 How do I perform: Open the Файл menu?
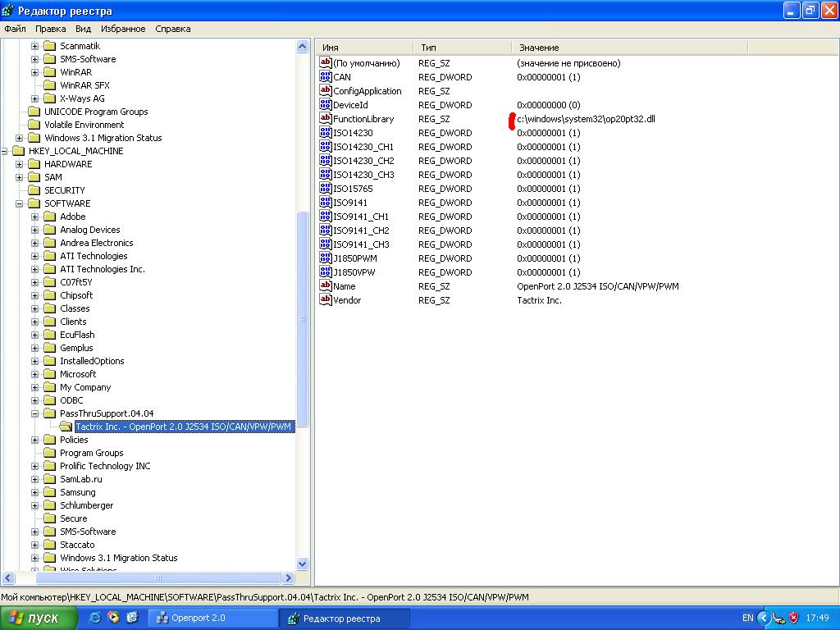(15, 29)
